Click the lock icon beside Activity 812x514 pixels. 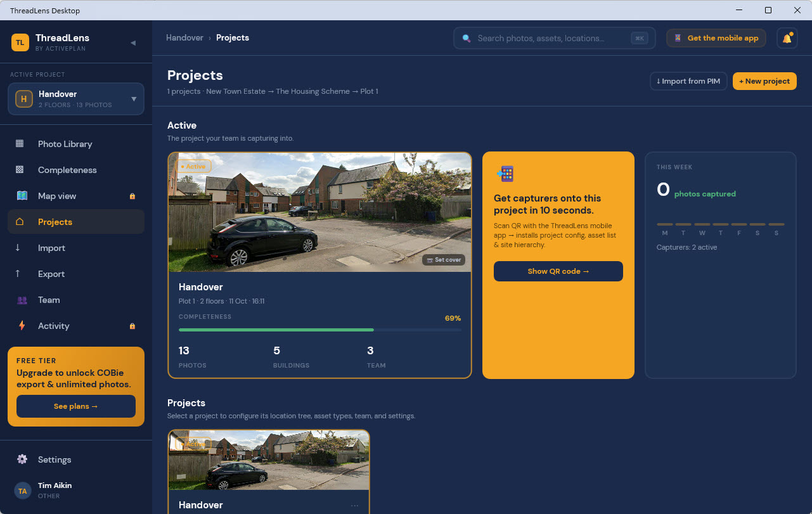point(132,326)
